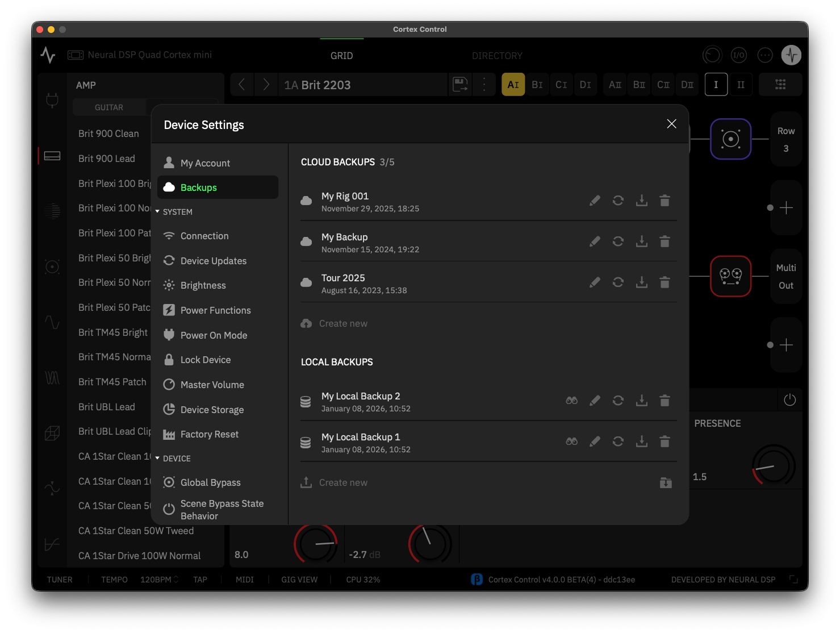Open Brightness settings
840x633 pixels.
218,285
